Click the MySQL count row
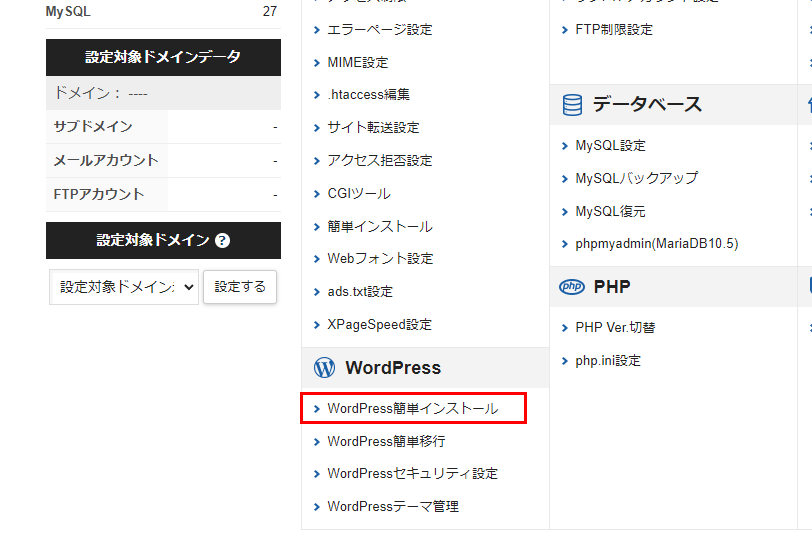The image size is (812, 541). pyautogui.click(x=163, y=11)
